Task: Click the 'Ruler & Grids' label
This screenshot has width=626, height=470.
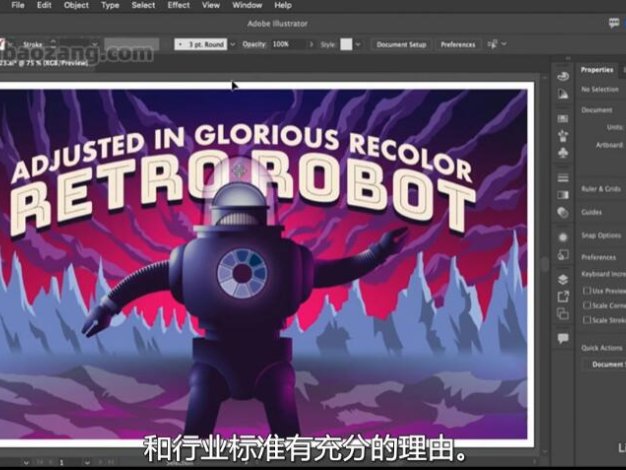Action: coord(601,188)
